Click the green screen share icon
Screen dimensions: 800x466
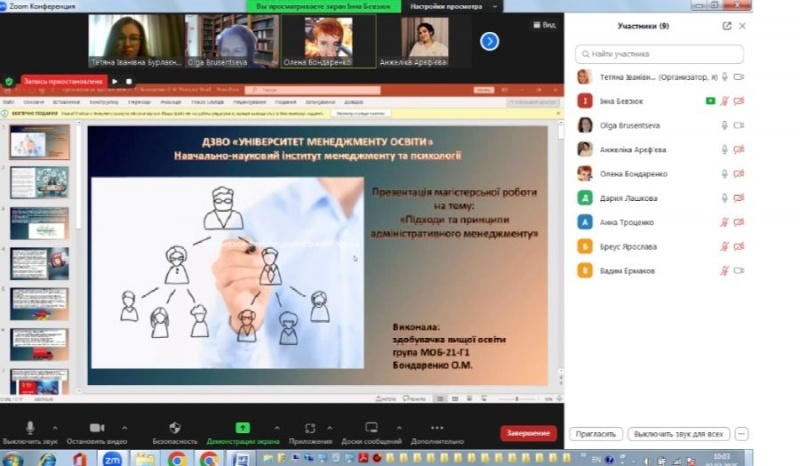pyautogui.click(x=243, y=428)
